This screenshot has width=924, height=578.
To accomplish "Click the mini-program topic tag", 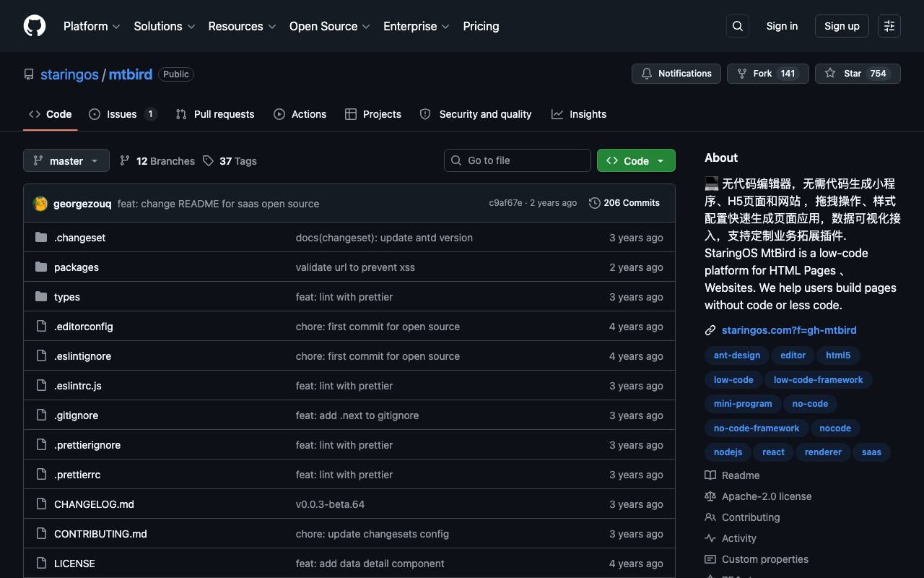I will (743, 404).
